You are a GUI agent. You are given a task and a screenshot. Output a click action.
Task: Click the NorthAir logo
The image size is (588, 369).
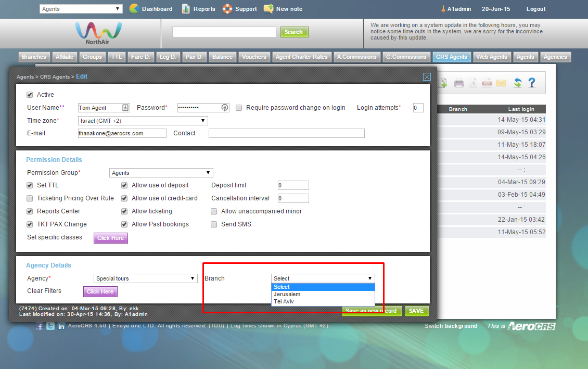pyautogui.click(x=98, y=33)
